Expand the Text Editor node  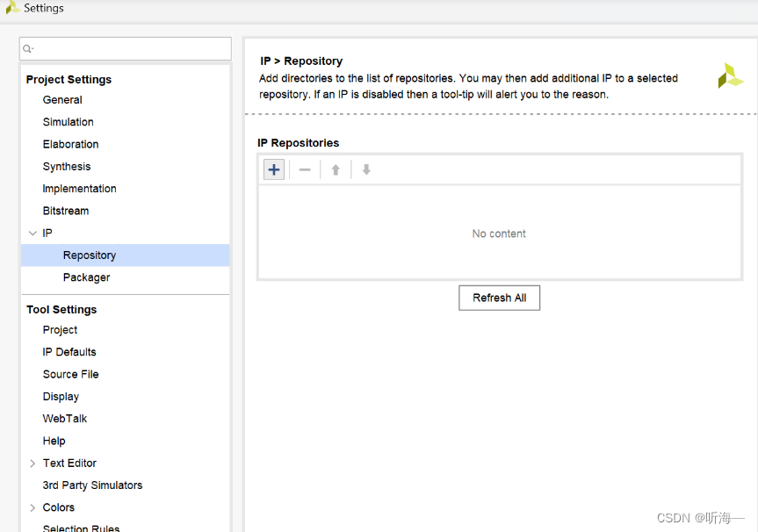coord(32,464)
